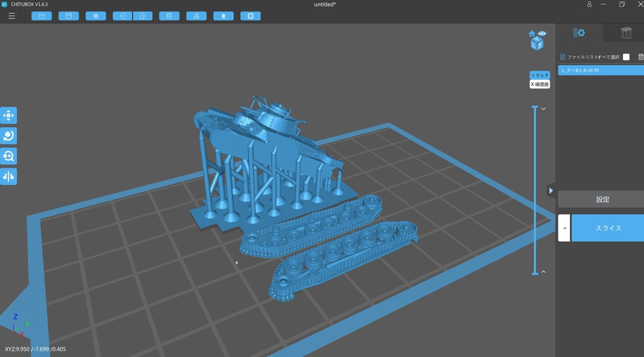Click the F (front) face of view cube
The width and height of the screenshot is (644, 357).
pos(540,44)
